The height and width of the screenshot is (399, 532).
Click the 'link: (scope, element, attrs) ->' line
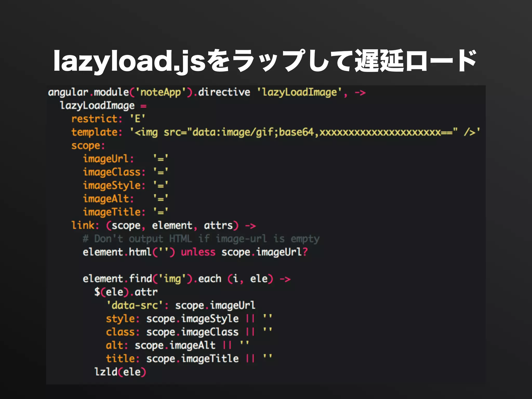pyautogui.click(x=164, y=225)
